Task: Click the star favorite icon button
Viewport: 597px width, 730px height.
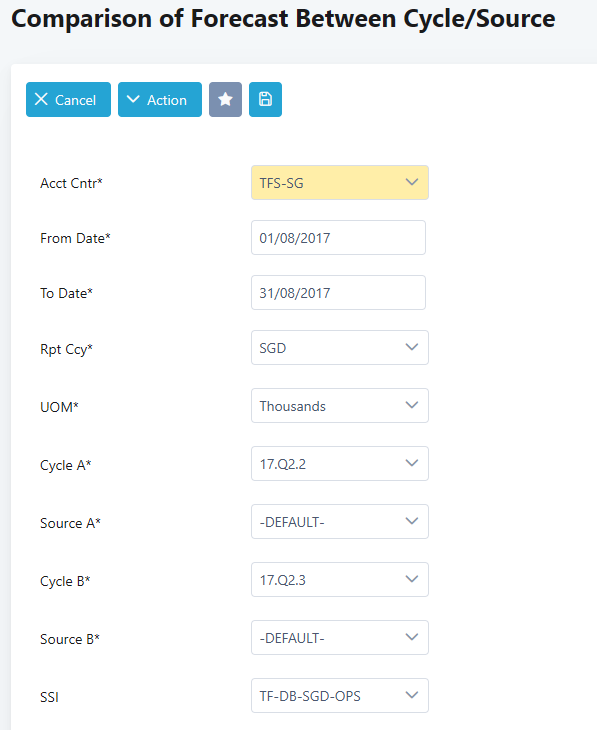Action: [225, 99]
